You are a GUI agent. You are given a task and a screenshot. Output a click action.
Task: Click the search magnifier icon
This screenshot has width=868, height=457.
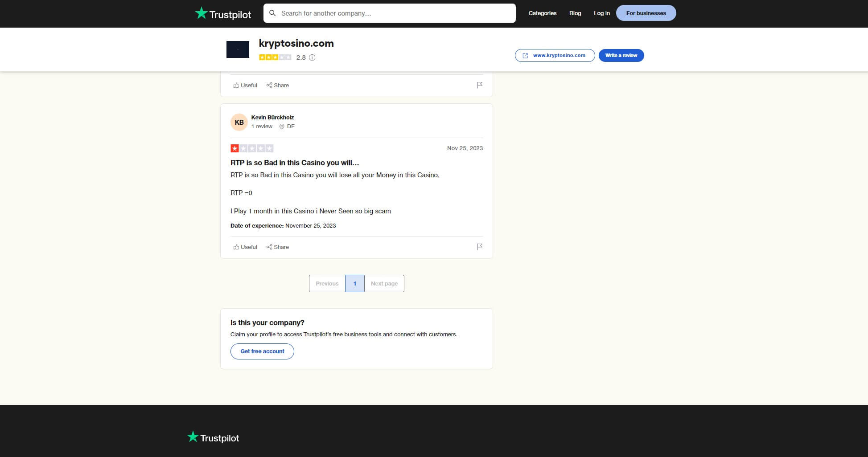coord(273,13)
